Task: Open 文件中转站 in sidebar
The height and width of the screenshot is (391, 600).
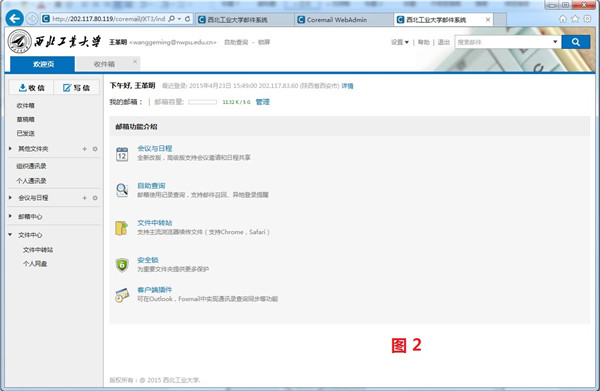Action: pyautogui.click(x=38, y=250)
